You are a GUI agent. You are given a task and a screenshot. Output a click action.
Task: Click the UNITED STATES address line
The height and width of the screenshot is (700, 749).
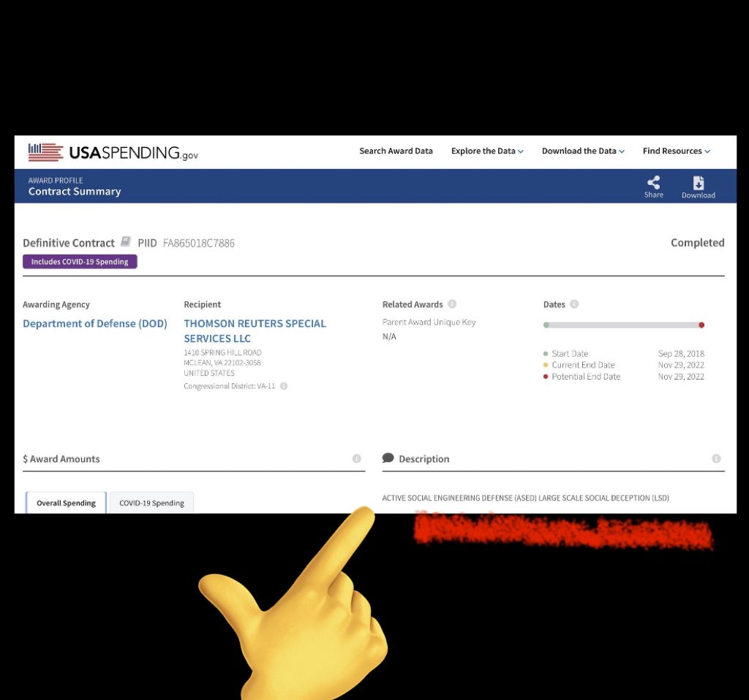[x=209, y=373]
